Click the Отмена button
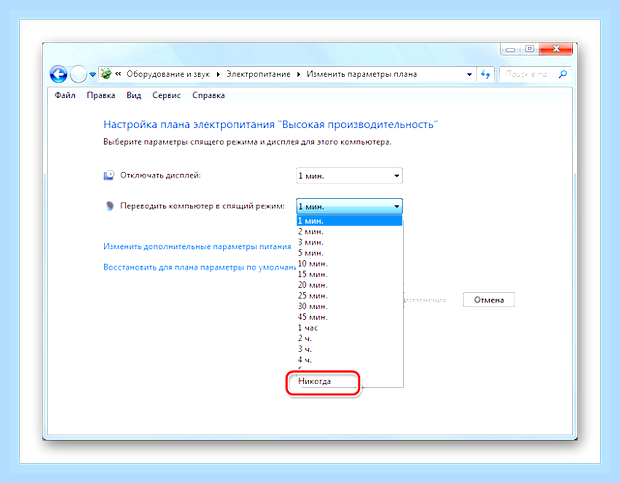 pyautogui.click(x=489, y=300)
